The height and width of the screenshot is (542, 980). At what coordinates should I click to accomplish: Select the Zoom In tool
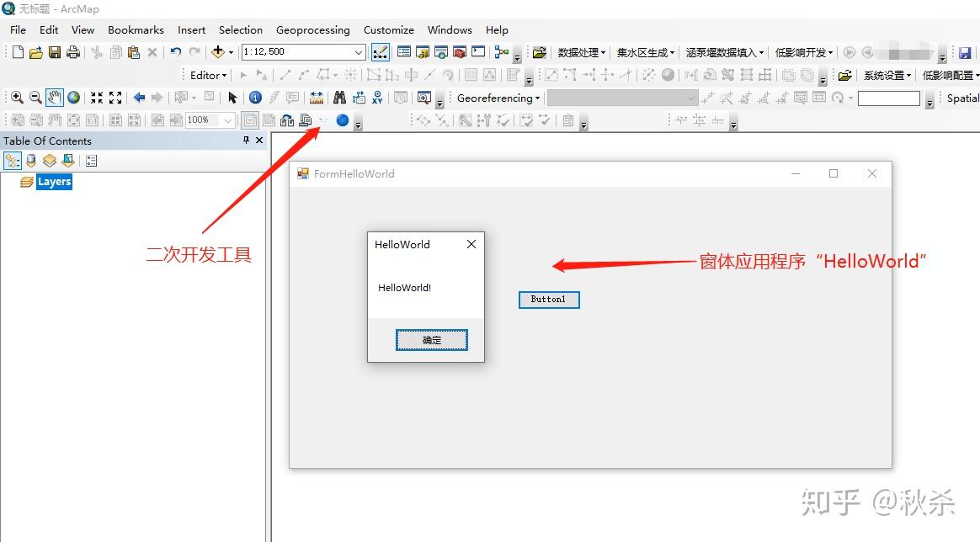[17, 97]
